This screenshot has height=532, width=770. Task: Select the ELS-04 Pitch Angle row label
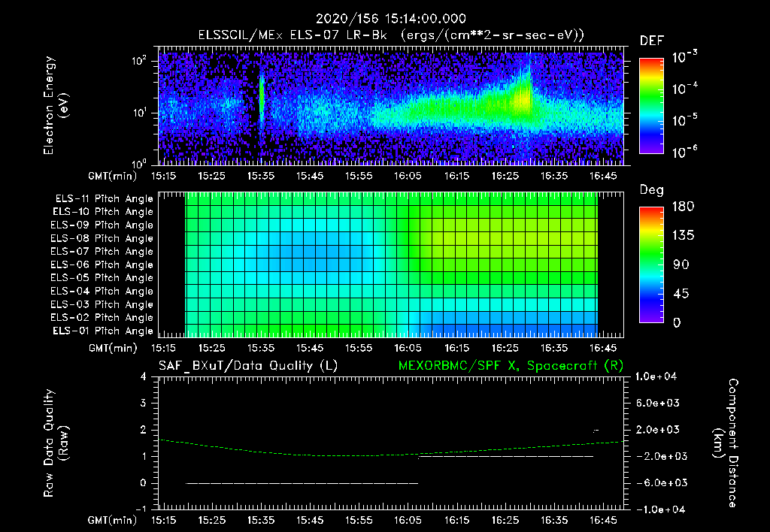[102, 291]
